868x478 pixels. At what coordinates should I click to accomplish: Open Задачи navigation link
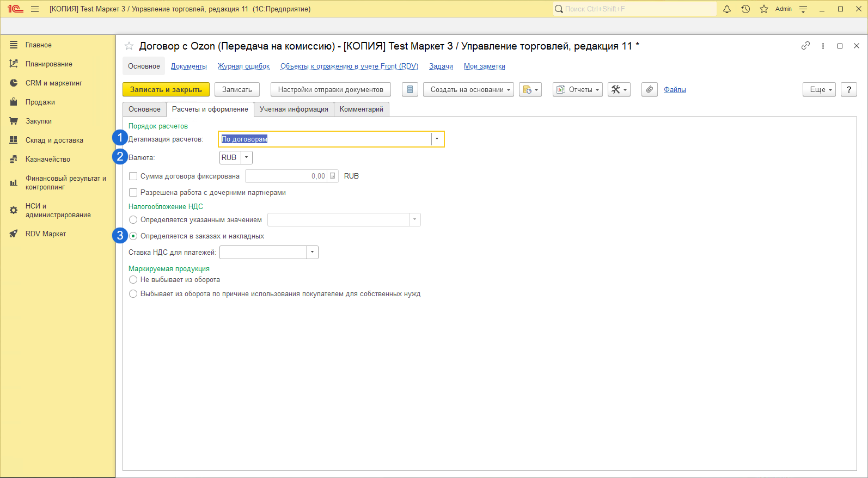tap(441, 66)
